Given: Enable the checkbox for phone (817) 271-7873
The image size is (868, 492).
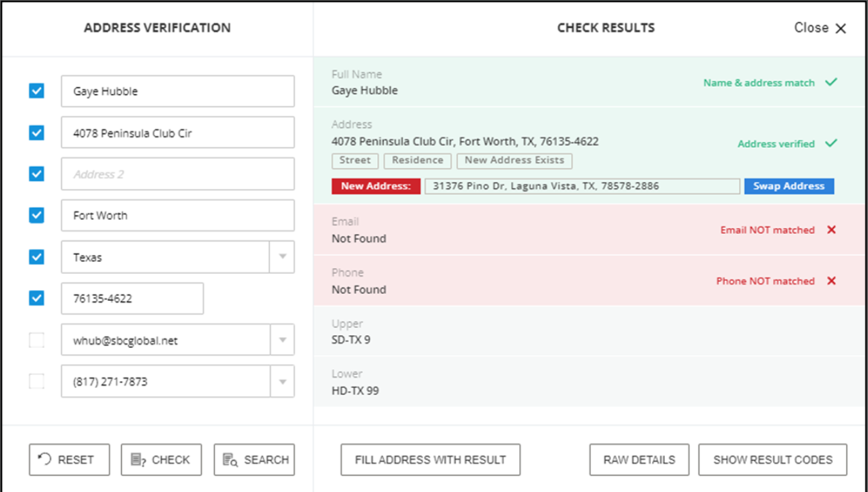Looking at the screenshot, I should [37, 382].
